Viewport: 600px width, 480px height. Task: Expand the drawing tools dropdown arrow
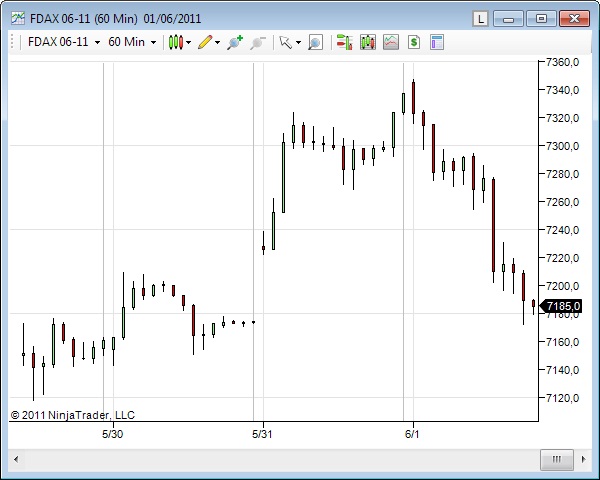point(218,42)
